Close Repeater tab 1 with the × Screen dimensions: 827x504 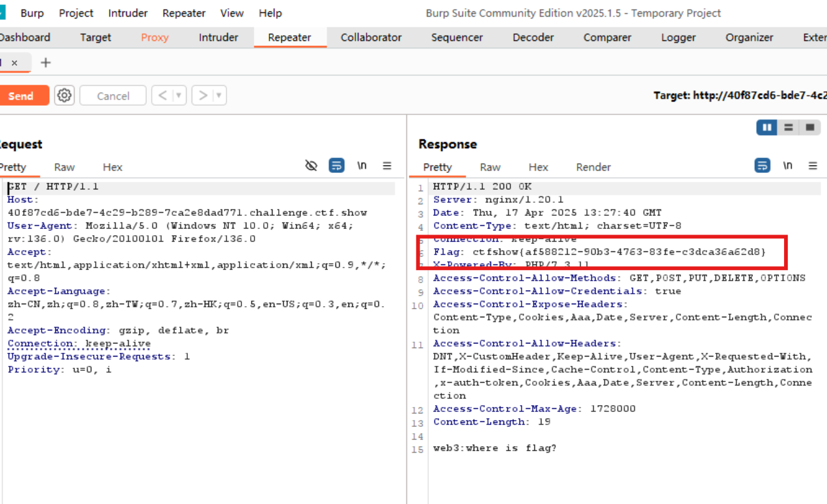pyautogui.click(x=14, y=63)
